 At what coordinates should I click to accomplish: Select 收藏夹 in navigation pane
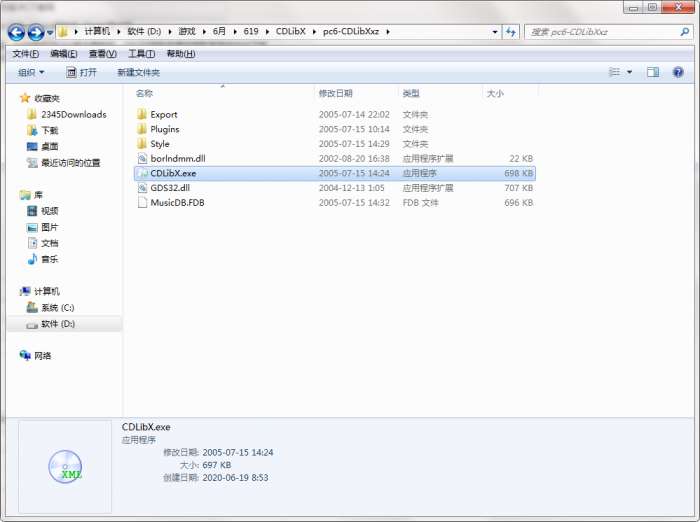coord(47,98)
